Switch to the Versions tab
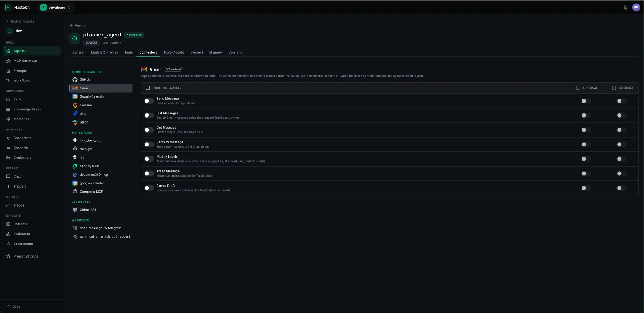644x313 pixels. tap(235, 53)
